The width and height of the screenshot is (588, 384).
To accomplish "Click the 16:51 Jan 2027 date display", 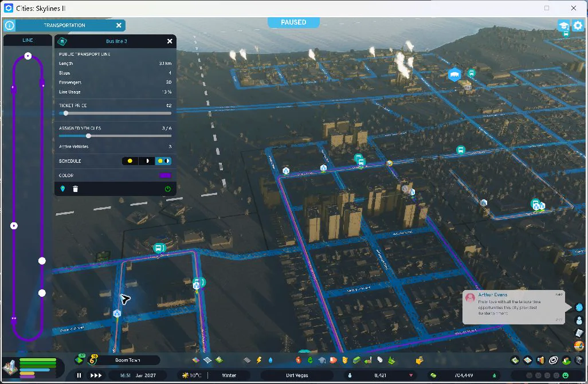I will (138, 375).
